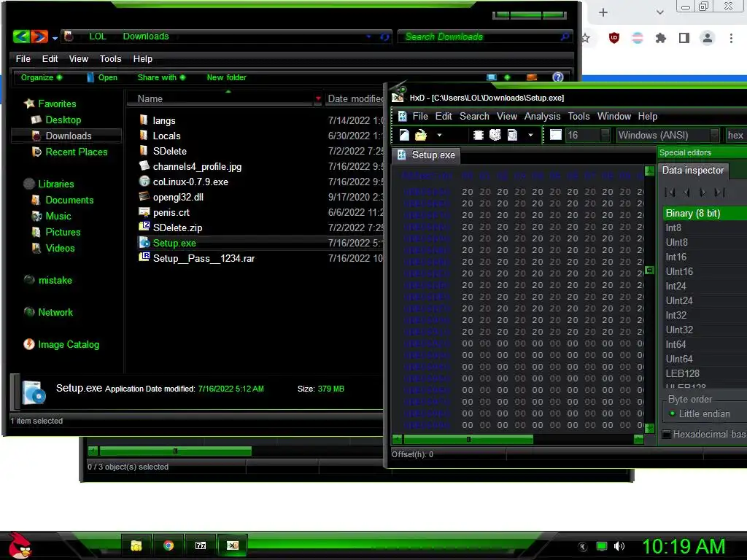The image size is (747, 560).
Task: Toggle the Chrome side panel icon
Action: click(x=684, y=38)
